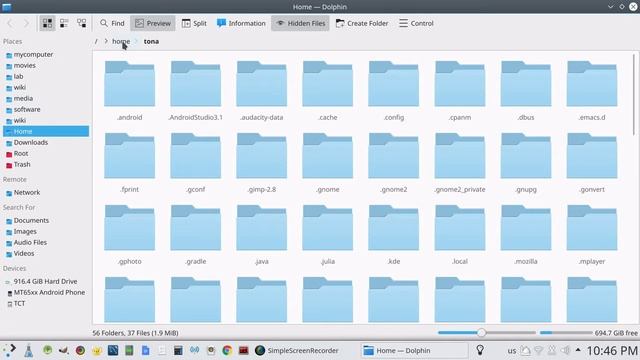Select the .gnome2_private folder
This screenshot has width=640, height=360.
[460, 163]
